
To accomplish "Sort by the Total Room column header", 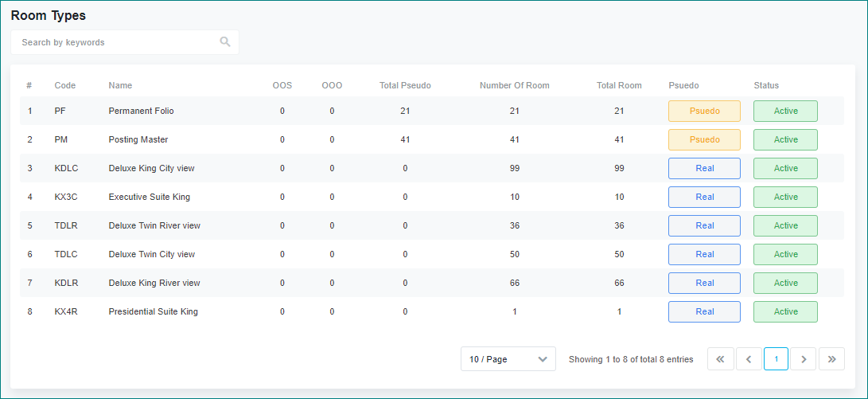I will [x=619, y=85].
